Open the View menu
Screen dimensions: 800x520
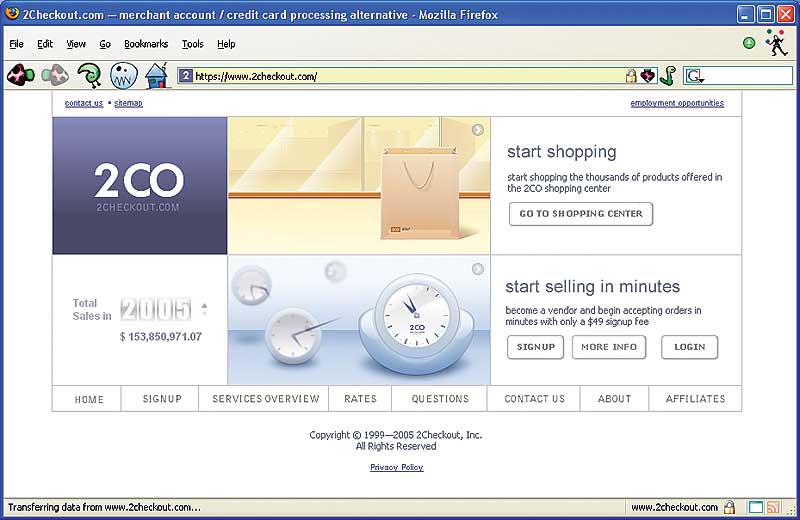tap(76, 44)
